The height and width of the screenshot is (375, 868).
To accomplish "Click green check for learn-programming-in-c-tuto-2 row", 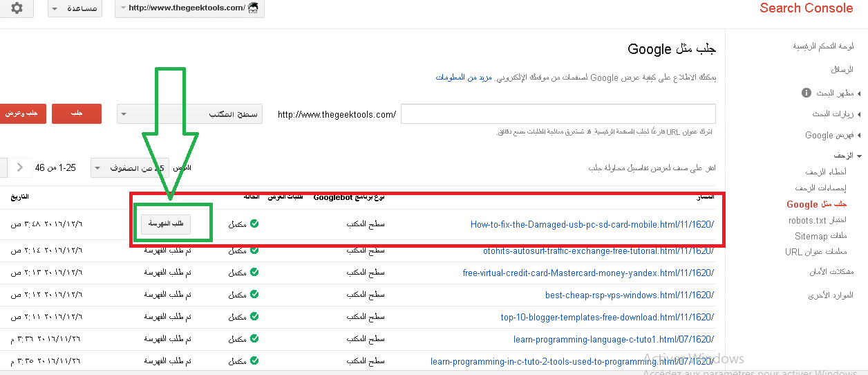I will click(x=254, y=361).
